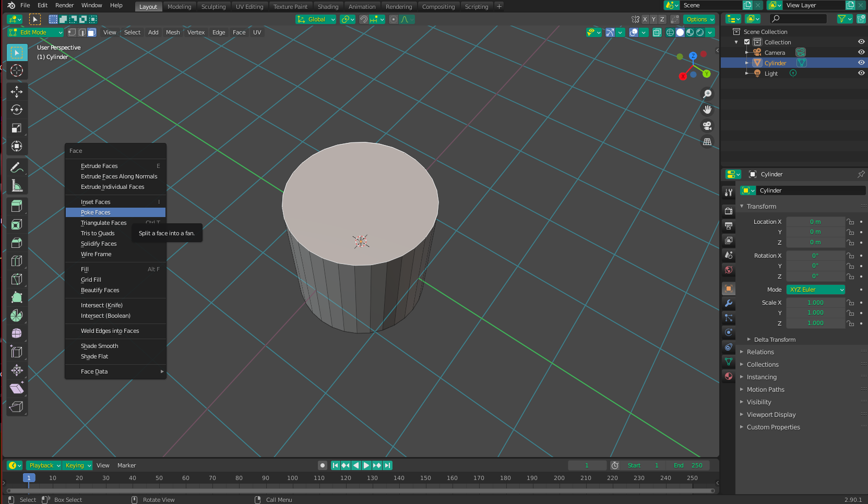Expand the Custom Properties panel
Viewport: 868px width, 504px height.
(773, 427)
